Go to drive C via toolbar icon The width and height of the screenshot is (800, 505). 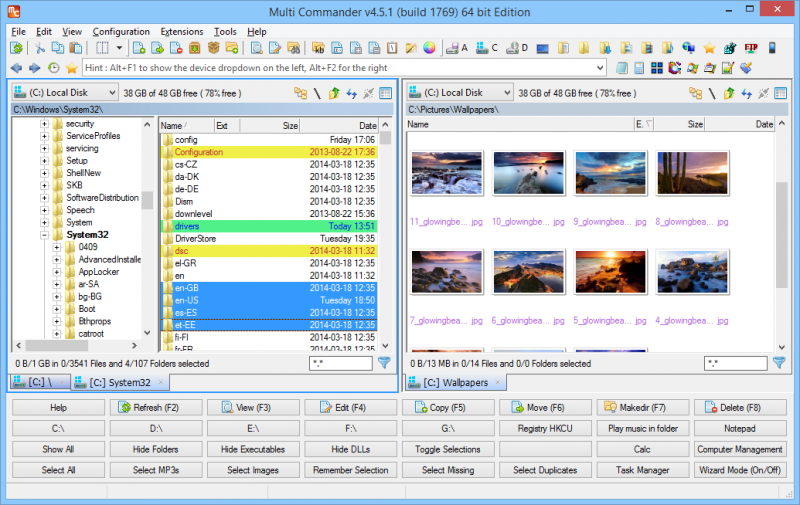coord(486,48)
